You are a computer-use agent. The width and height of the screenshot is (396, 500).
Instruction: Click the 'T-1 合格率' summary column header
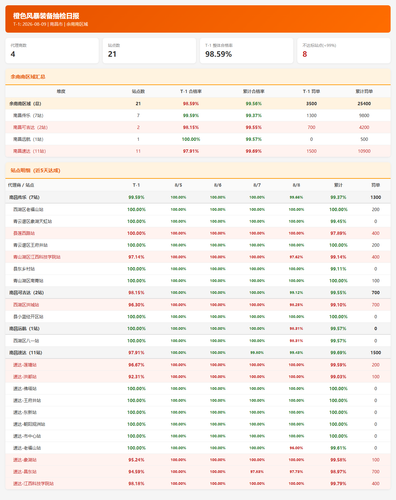tap(191, 91)
